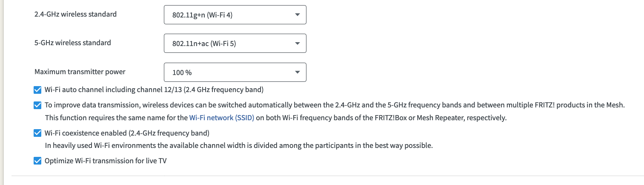Click "Wi-Fi auto channel including channel 12/13" text

tap(154, 90)
